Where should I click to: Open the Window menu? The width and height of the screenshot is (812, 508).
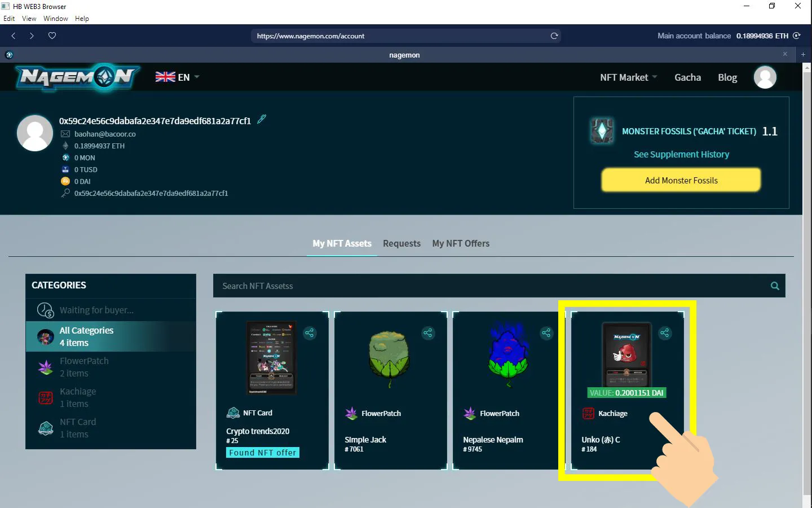(56, 18)
